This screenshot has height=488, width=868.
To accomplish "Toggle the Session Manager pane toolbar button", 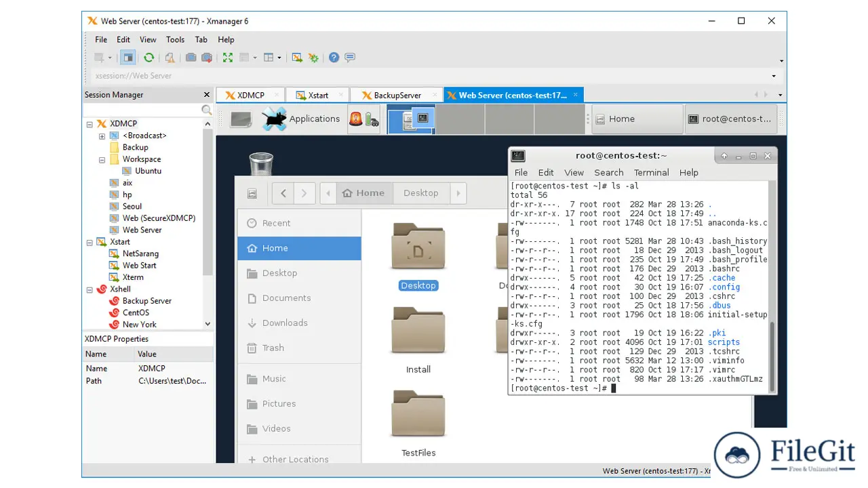I will click(127, 58).
